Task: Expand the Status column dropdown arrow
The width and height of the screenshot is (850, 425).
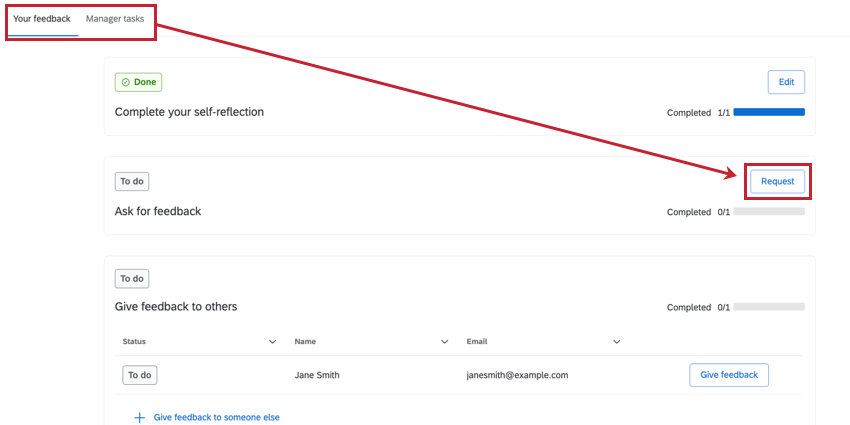Action: [x=273, y=342]
